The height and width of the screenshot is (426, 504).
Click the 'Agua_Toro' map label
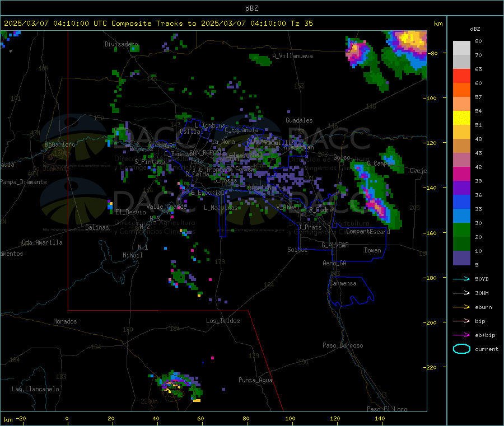[60, 144]
